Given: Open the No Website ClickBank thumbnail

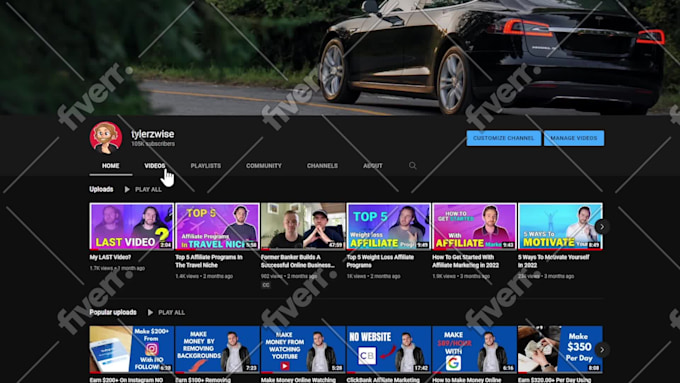Looking at the screenshot, I should [x=389, y=349].
